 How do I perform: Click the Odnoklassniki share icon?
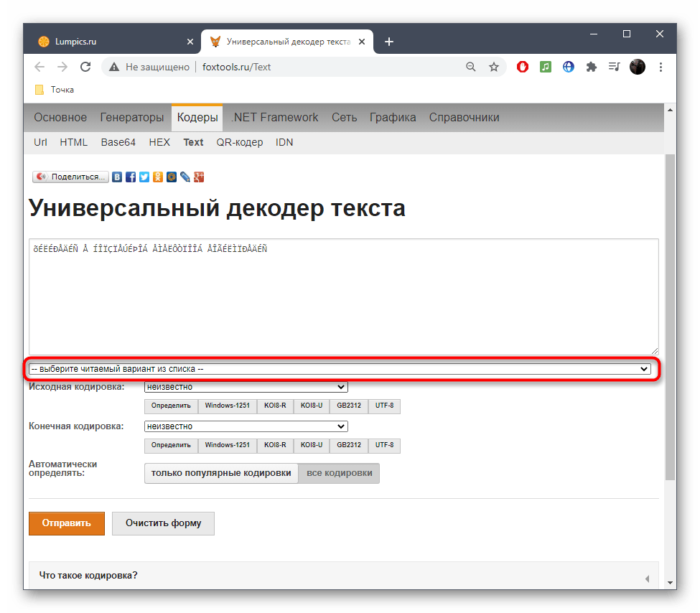click(158, 177)
